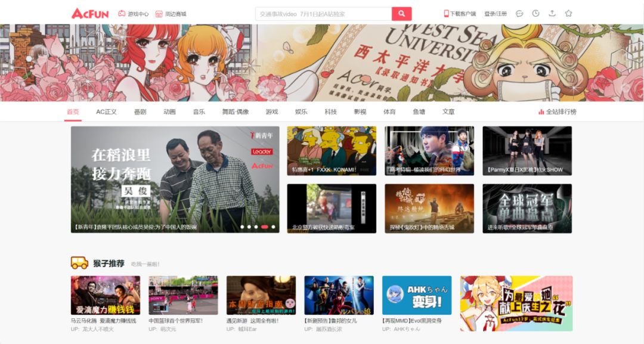The height and width of the screenshot is (344, 644).
Task: Open the 周边商城 text link
Action: point(176,14)
